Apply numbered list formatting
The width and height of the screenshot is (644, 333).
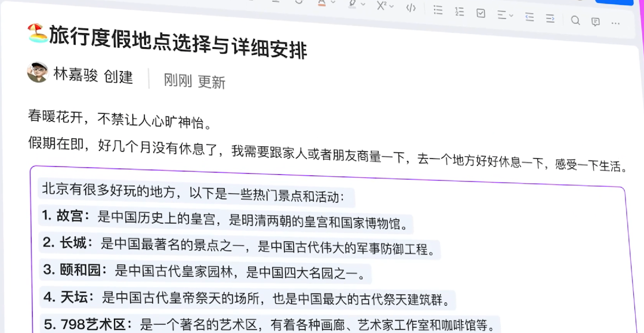[459, 11]
